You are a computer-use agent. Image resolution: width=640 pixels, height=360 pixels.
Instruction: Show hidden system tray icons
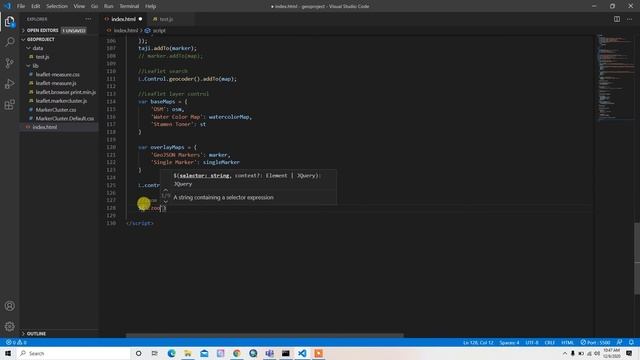[x=565, y=353]
